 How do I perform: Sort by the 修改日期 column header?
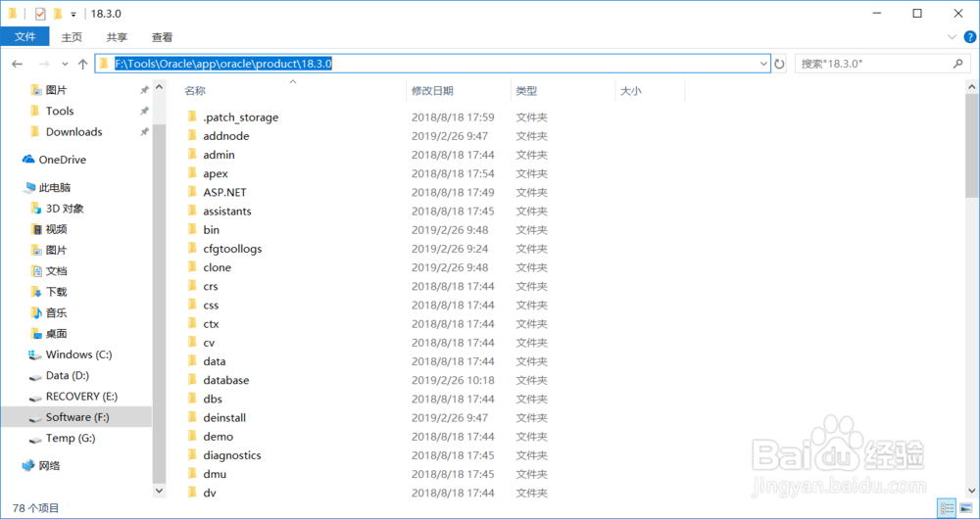point(432,91)
